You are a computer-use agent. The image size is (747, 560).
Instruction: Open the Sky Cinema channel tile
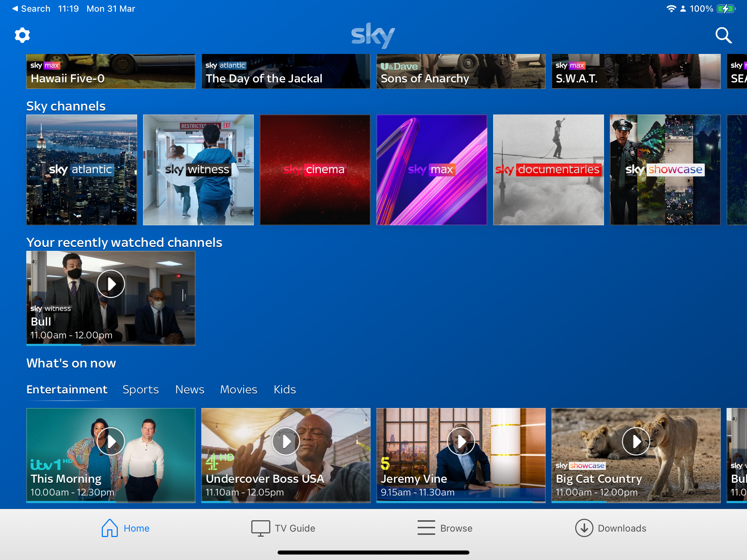pyautogui.click(x=315, y=170)
